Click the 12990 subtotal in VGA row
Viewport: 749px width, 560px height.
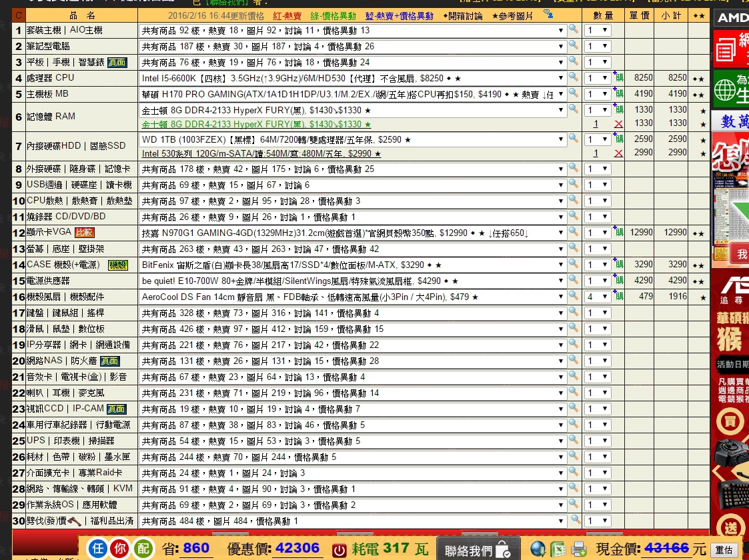pyautogui.click(x=676, y=233)
